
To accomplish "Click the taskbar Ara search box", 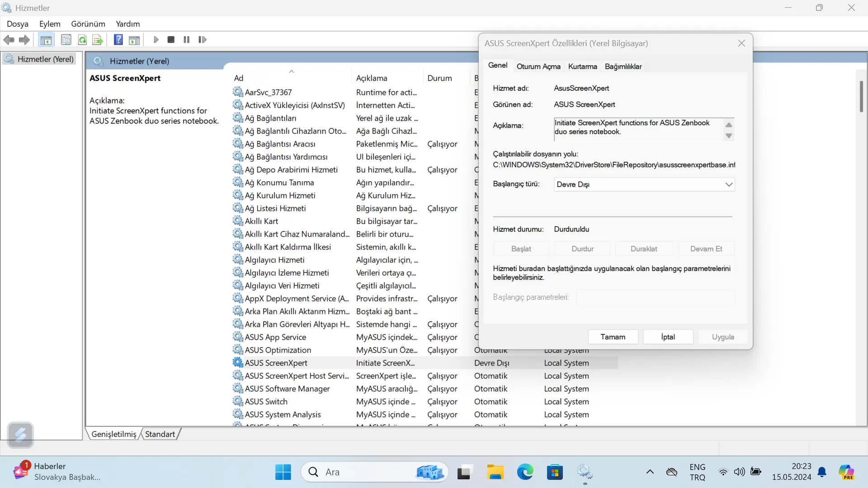I will 374,472.
